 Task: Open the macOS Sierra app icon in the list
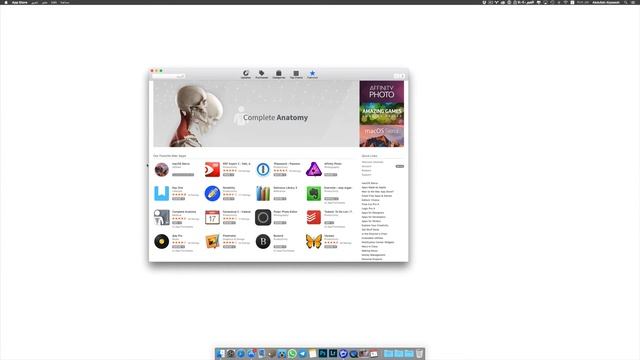(x=162, y=169)
